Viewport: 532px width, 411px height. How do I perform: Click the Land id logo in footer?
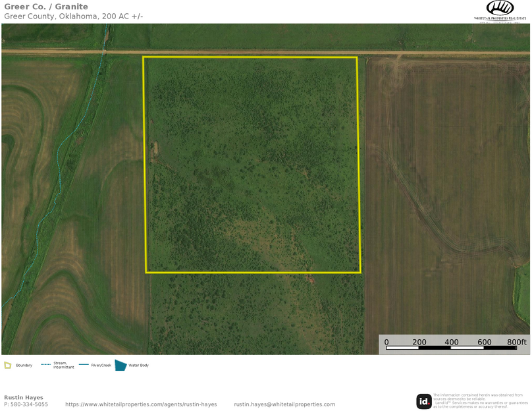tap(424, 401)
